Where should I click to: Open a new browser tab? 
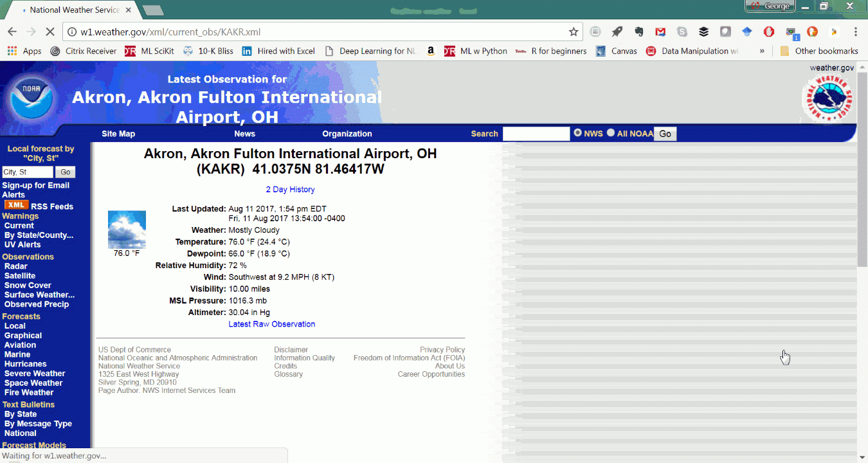[153, 10]
